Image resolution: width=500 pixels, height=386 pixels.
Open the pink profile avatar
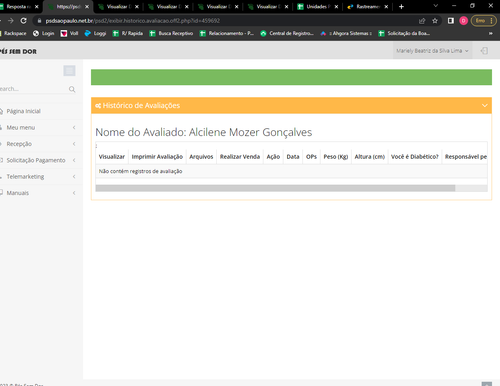tap(463, 21)
